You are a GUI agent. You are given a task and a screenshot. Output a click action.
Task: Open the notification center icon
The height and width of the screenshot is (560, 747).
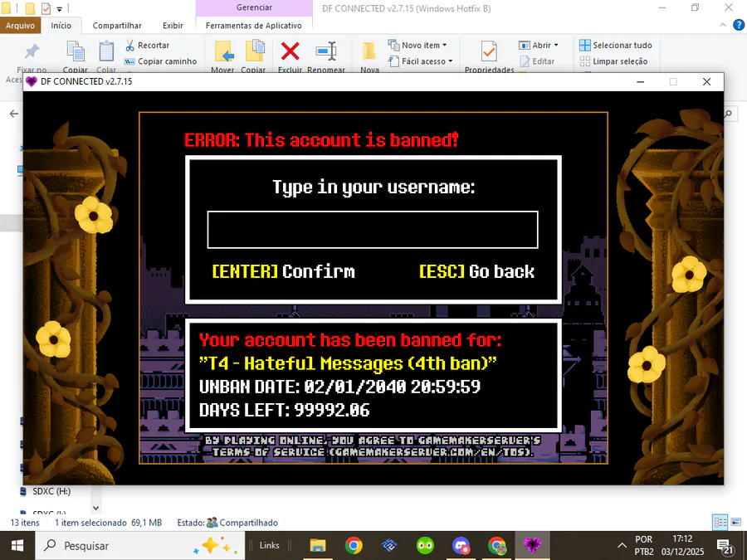[x=724, y=546]
